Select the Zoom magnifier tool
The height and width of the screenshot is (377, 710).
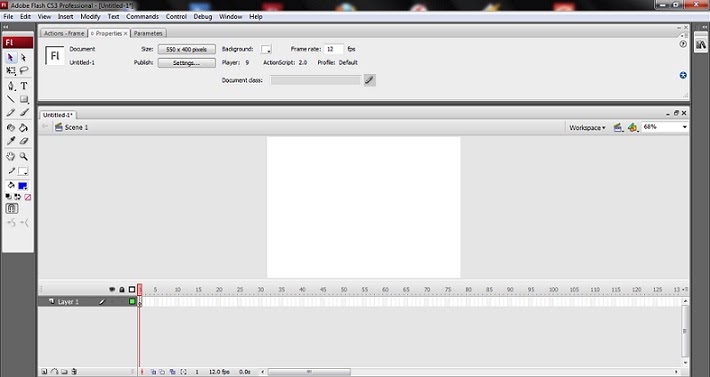tap(24, 157)
